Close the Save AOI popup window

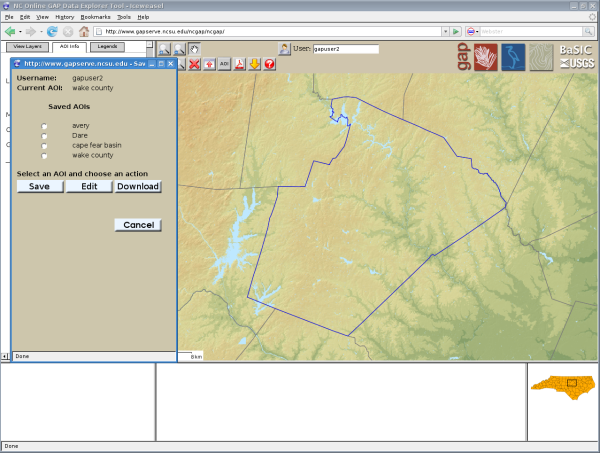click(171, 64)
